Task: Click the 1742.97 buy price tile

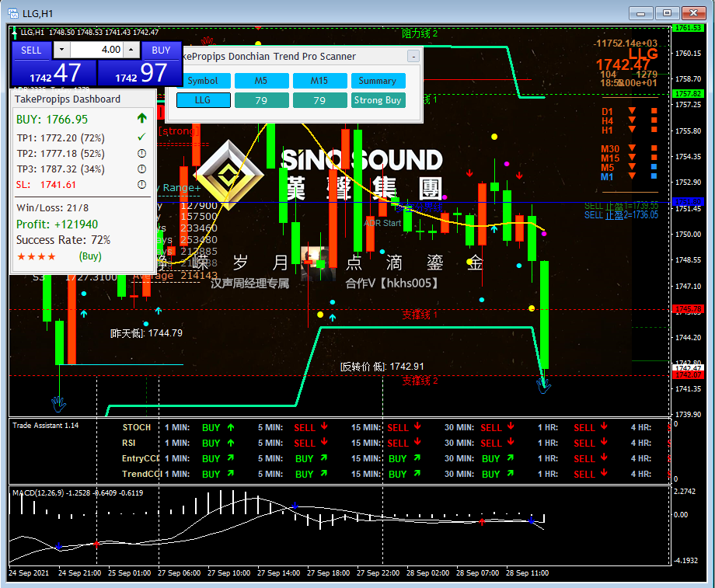Action: point(140,73)
